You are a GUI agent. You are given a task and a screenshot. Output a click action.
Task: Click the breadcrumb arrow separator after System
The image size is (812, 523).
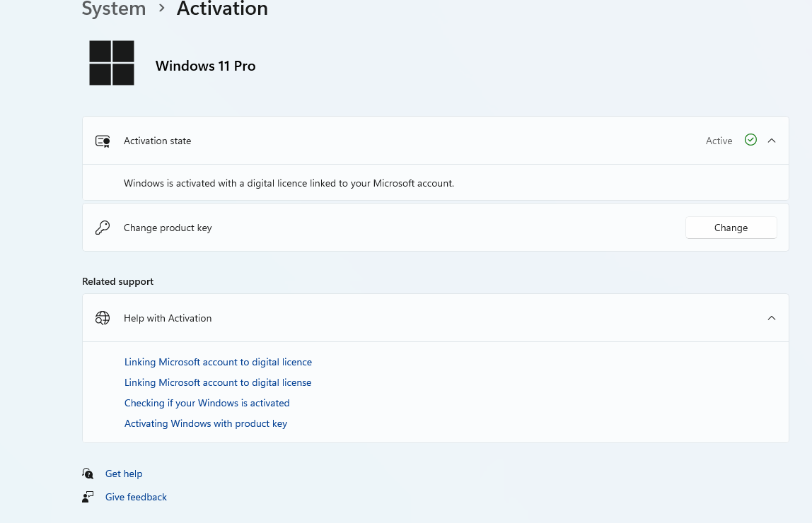tap(161, 8)
